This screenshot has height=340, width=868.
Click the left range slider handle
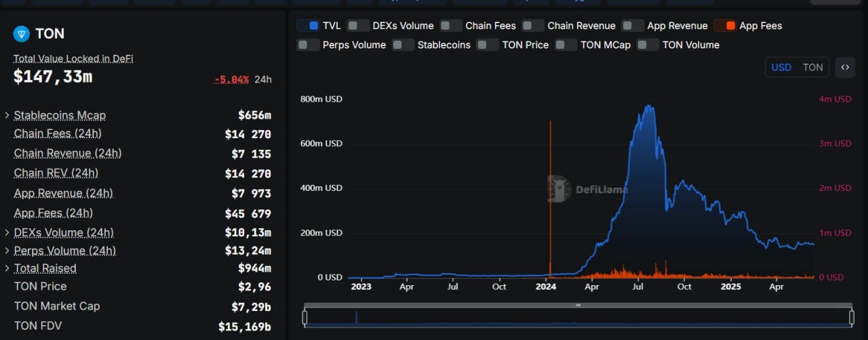pyautogui.click(x=305, y=316)
